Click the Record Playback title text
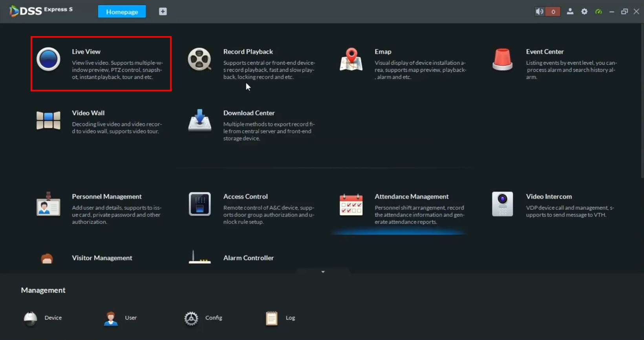This screenshot has width=644, height=340. 248,51
